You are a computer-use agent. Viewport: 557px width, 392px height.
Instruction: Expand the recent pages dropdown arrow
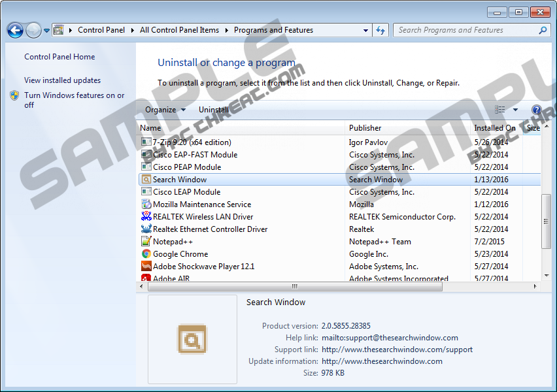pos(47,30)
